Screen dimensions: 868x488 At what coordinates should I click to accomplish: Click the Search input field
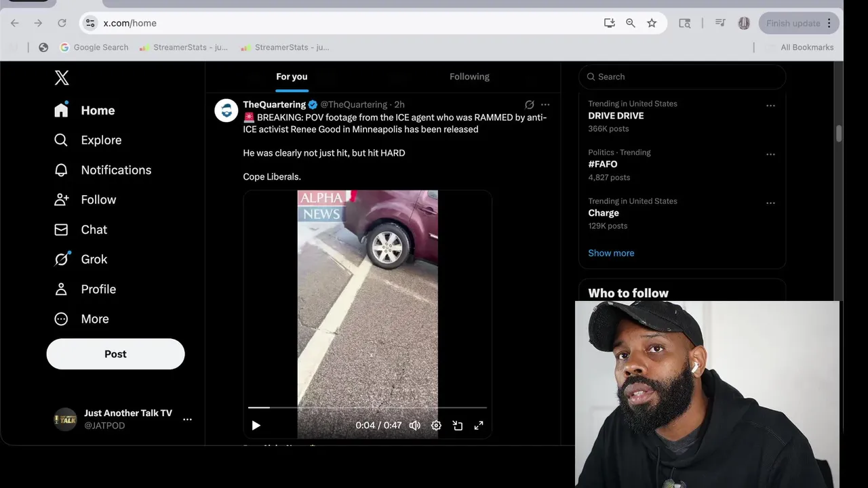click(682, 77)
